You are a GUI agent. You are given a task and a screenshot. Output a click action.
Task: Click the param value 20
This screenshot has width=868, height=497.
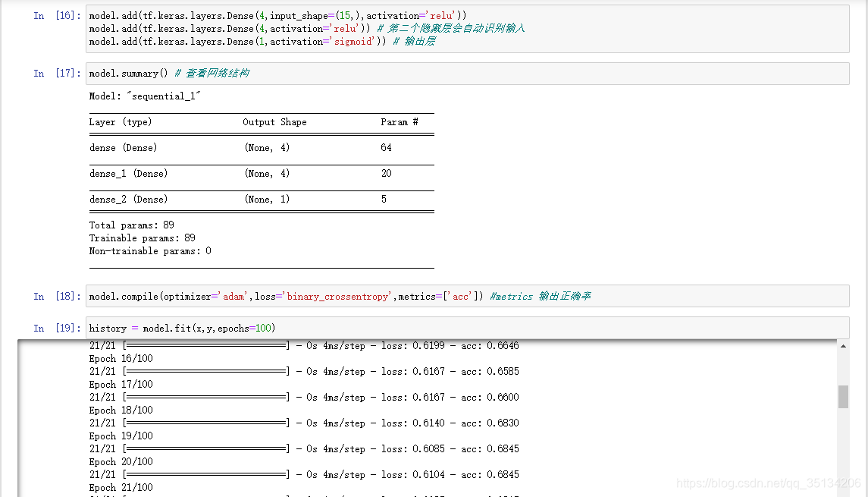[386, 174]
